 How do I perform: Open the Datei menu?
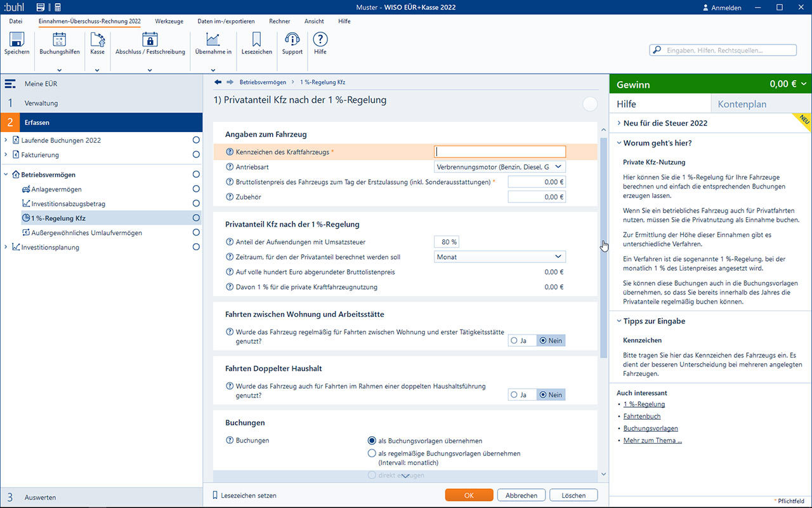16,21
